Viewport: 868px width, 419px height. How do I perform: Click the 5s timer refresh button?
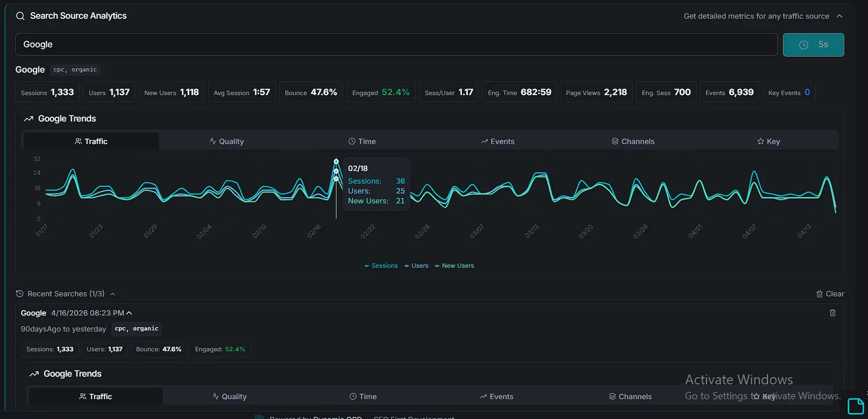click(813, 45)
